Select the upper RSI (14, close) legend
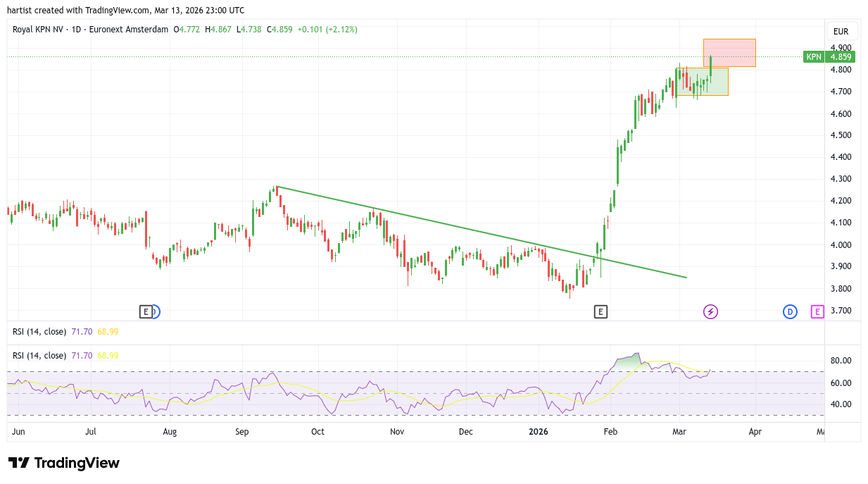The width and height of the screenshot is (868, 484). click(x=40, y=332)
